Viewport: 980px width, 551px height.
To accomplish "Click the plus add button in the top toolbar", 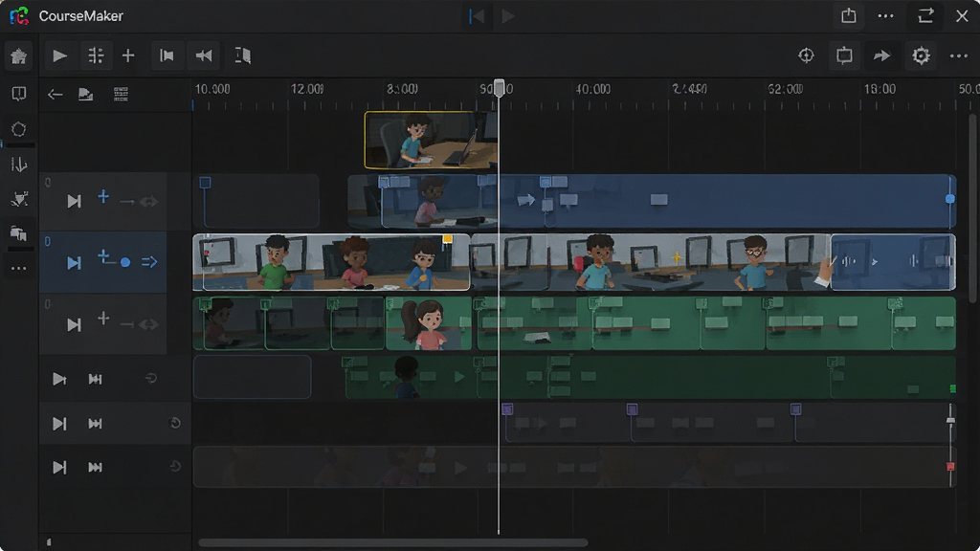I will (128, 55).
